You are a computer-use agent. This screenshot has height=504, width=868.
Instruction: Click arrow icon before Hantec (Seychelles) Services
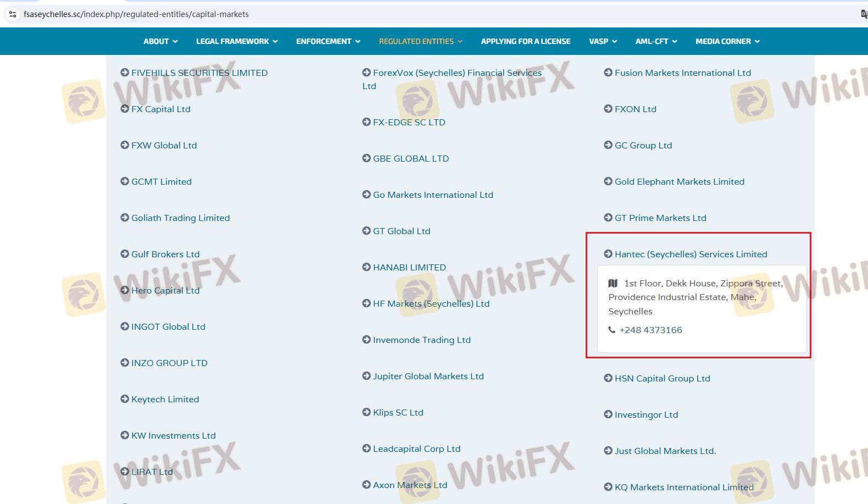(x=608, y=254)
